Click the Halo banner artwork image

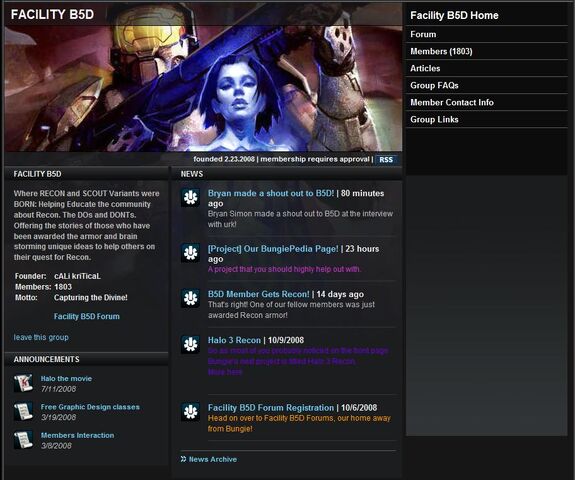[x=203, y=88]
